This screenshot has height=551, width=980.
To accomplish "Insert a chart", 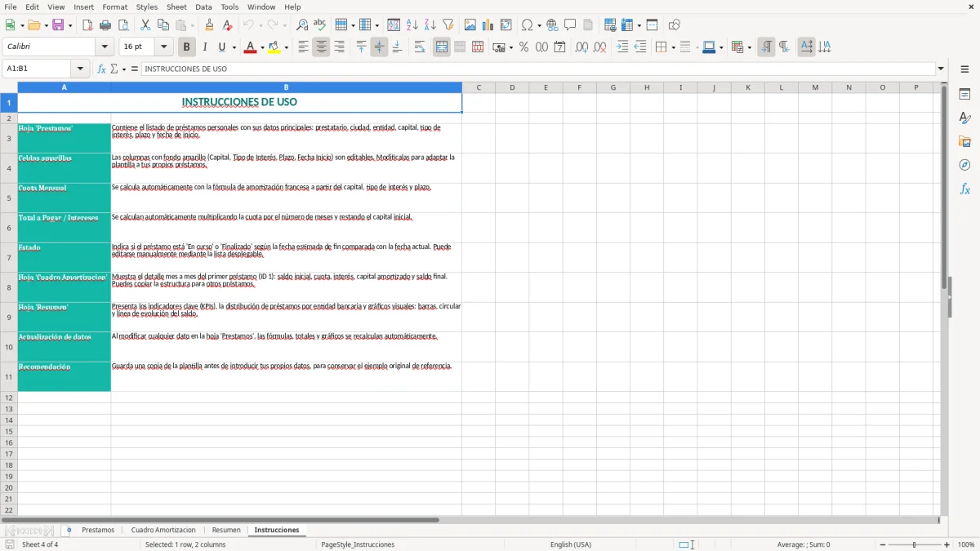I will click(x=488, y=25).
